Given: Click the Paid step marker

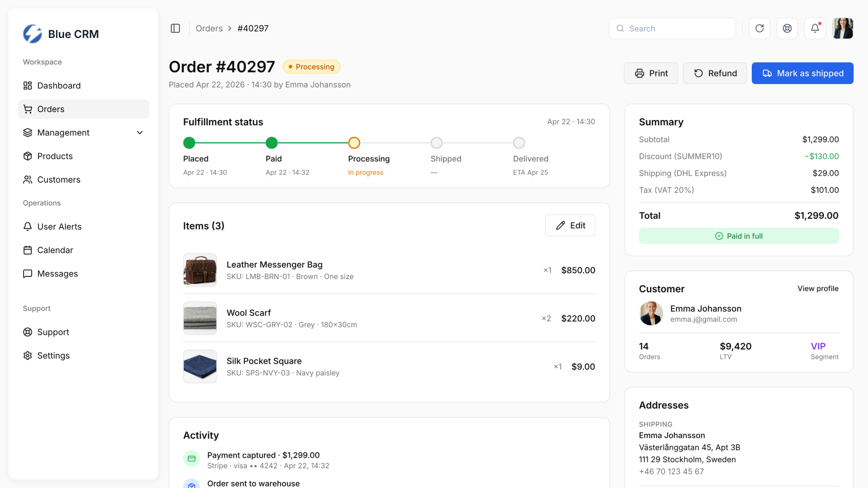Looking at the screenshot, I should coord(272,143).
